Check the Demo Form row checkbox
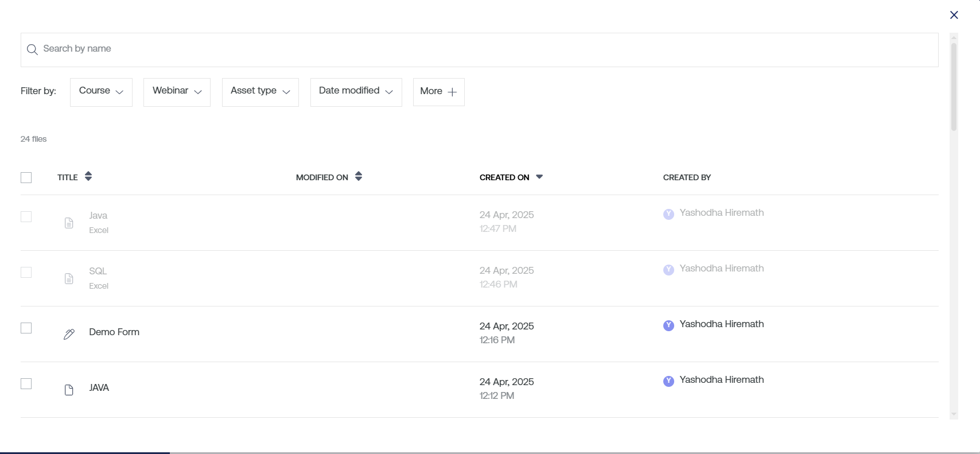The width and height of the screenshot is (980, 454). coord(26,328)
